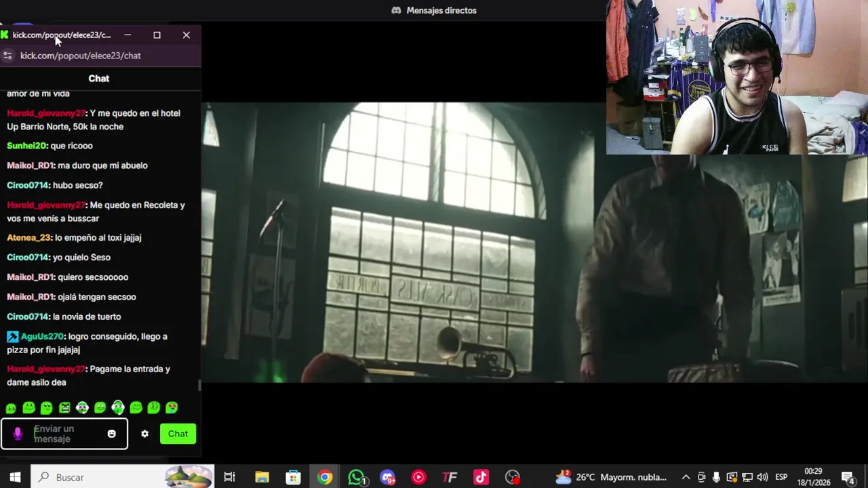Click the message 'lo empeño al toxi jajjaj'
868x488 pixels.
(x=98, y=238)
